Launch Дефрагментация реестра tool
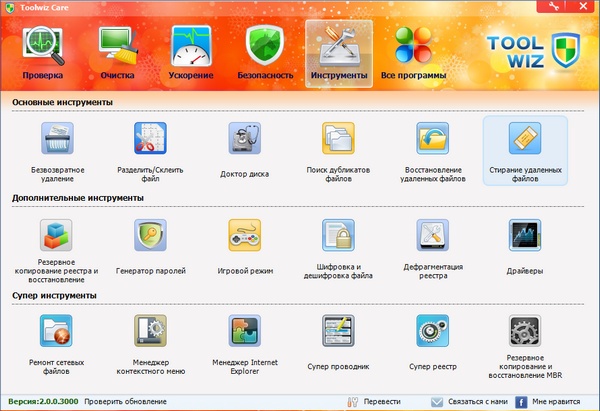The height and width of the screenshot is (411, 600). click(432, 236)
